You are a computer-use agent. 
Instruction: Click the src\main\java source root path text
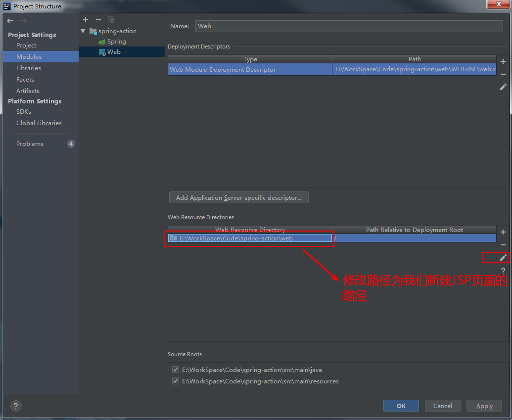(252, 370)
